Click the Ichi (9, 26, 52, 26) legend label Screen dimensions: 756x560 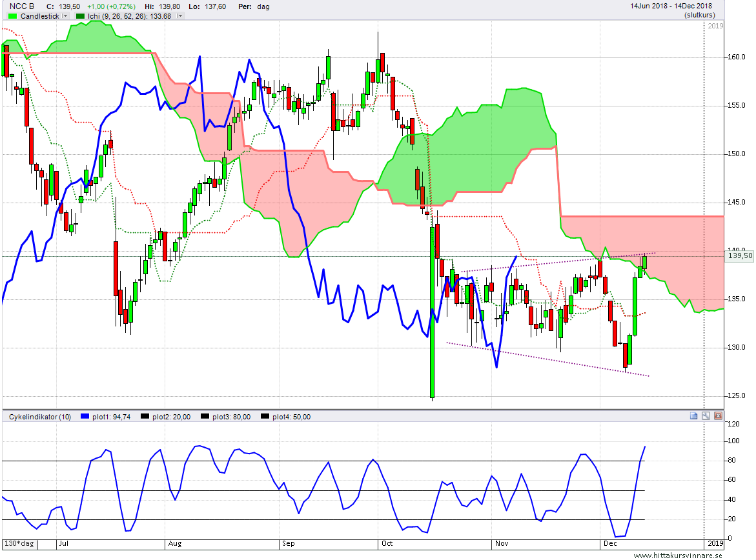[x=129, y=16]
